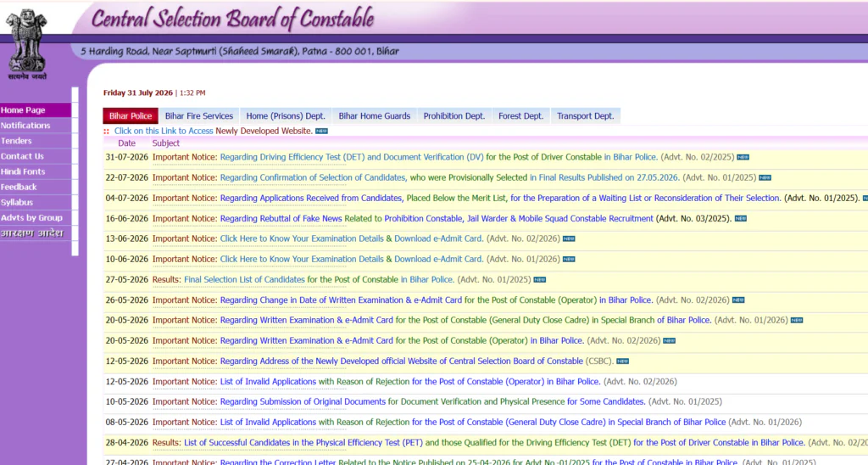The width and height of the screenshot is (868, 465).
Task: Open the Hindi आरक्षण आदेश sidebar link
Action: 36,233
